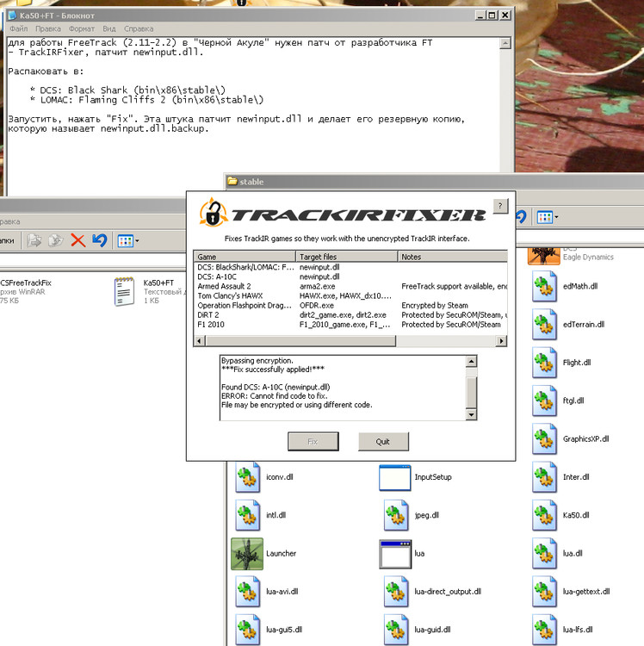Click the game list horizontal scrollbar thumb
This screenshot has width=644, height=646.
coord(300,341)
